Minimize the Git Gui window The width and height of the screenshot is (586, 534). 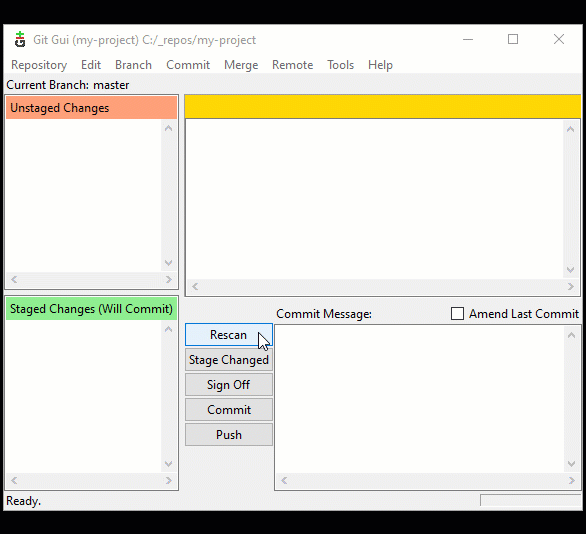(468, 39)
